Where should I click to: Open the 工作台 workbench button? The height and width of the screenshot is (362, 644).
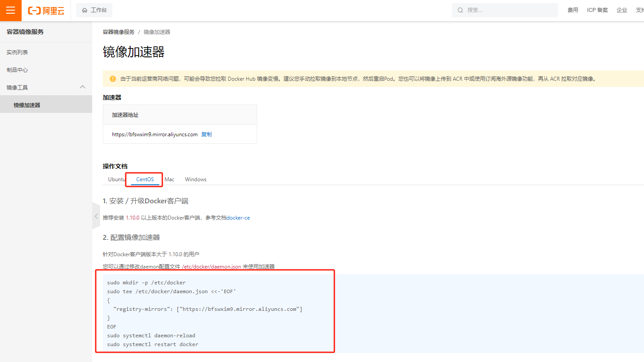tap(94, 10)
